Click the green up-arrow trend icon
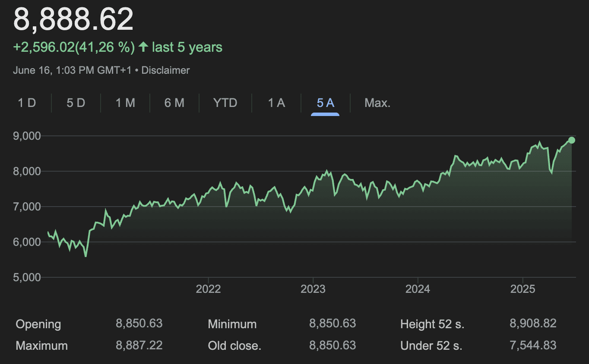The height and width of the screenshot is (364, 589). 142,47
